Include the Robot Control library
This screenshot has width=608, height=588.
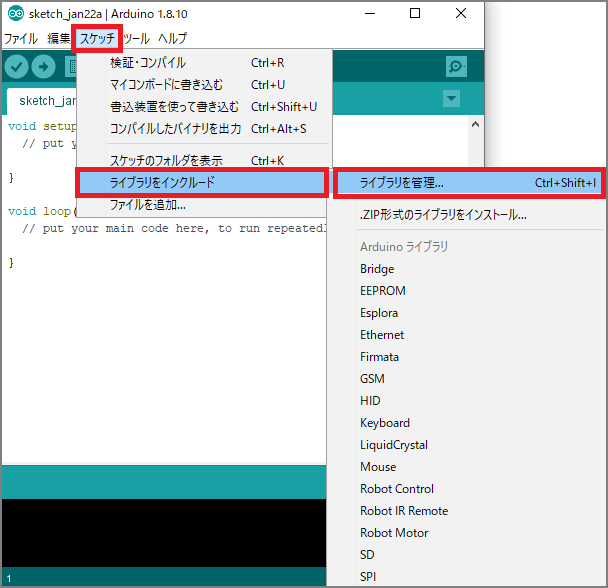coord(466,489)
